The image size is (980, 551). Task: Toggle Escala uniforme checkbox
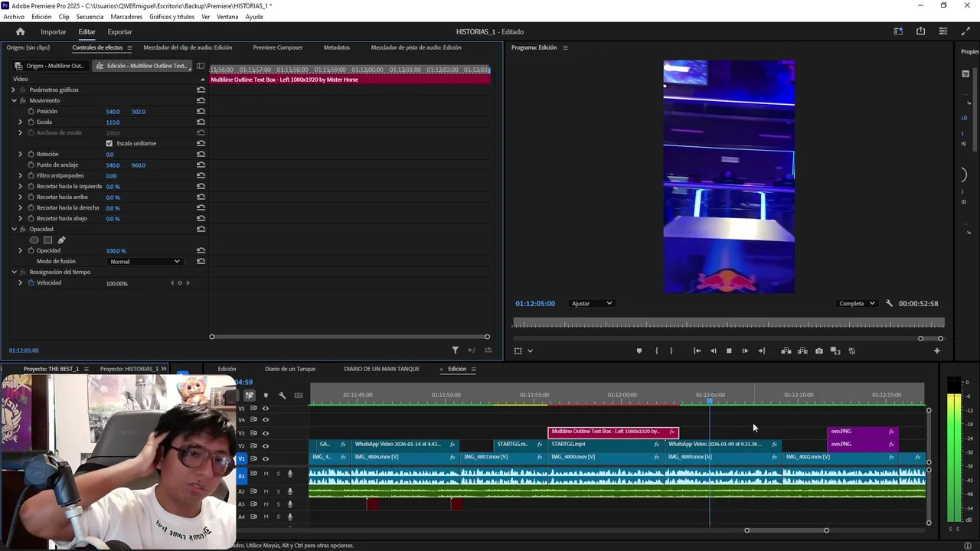click(x=109, y=143)
